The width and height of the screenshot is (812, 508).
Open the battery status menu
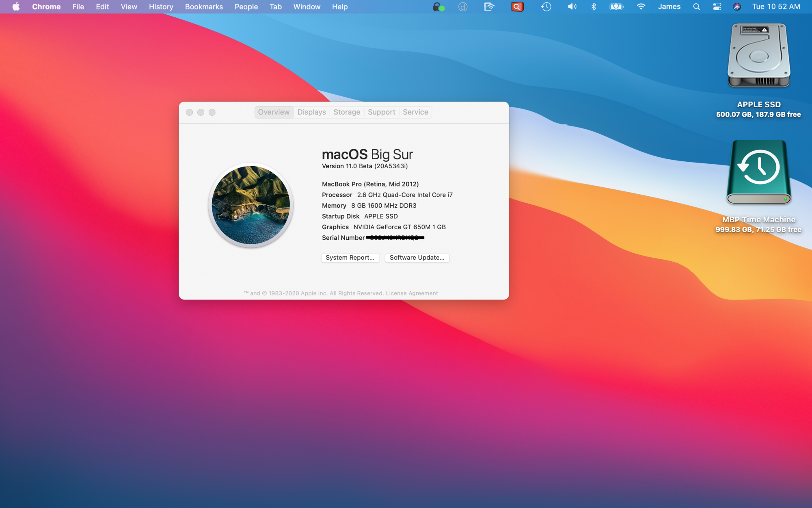point(616,7)
